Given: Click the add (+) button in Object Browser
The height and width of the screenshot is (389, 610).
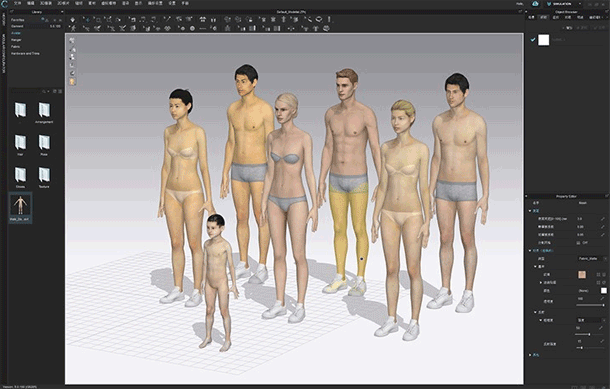Looking at the screenshot, I should tap(568, 28).
